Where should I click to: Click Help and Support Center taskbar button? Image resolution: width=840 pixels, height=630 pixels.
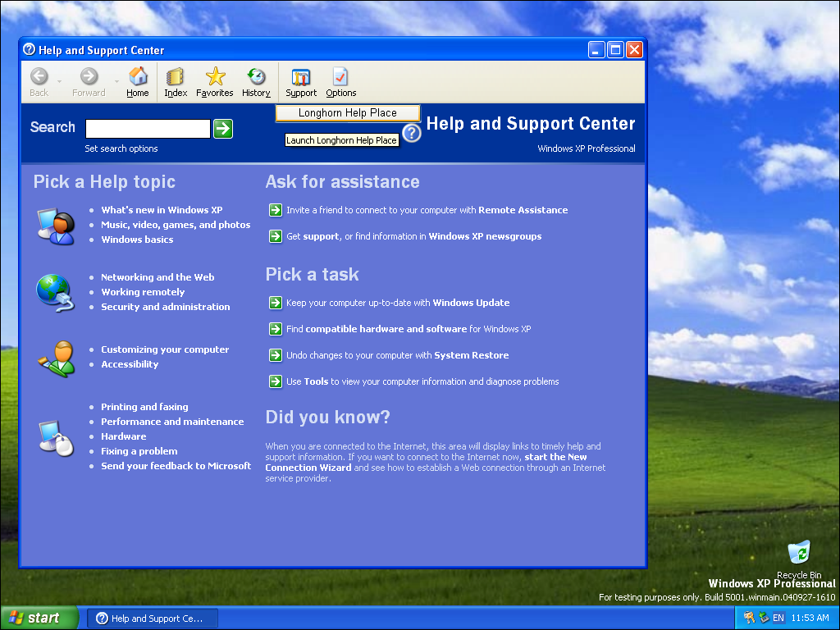pyautogui.click(x=152, y=619)
